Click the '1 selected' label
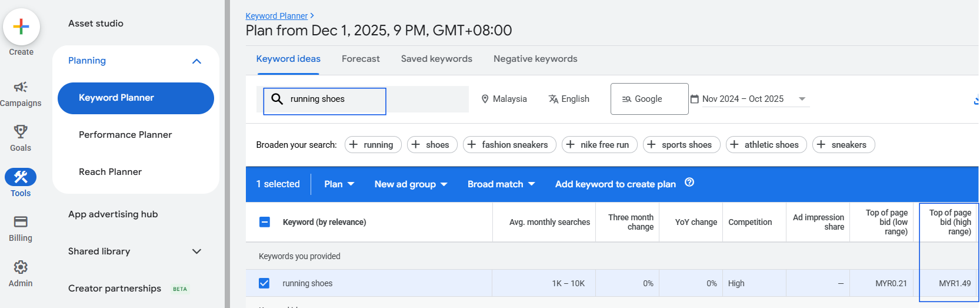Screen dimensions: 980x308 click(x=278, y=184)
